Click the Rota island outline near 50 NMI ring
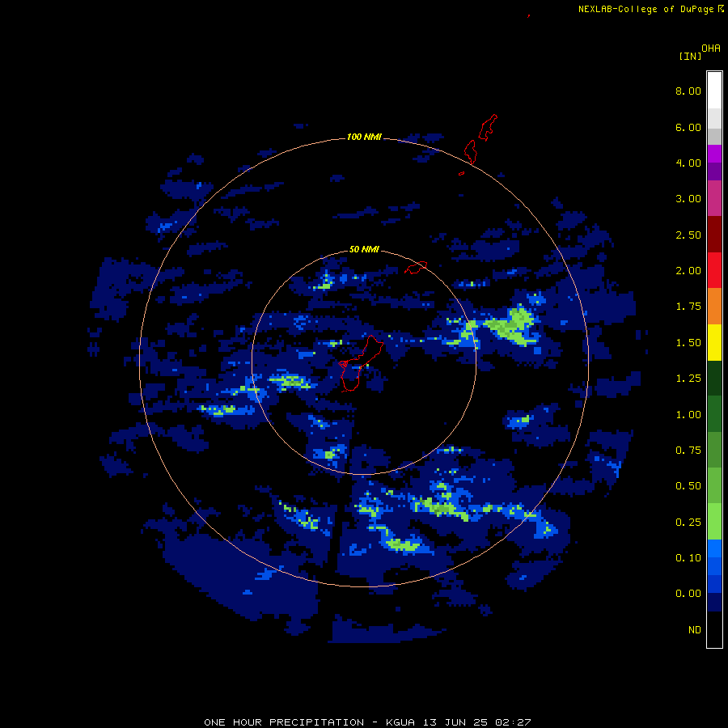728x728 pixels. pyautogui.click(x=416, y=268)
